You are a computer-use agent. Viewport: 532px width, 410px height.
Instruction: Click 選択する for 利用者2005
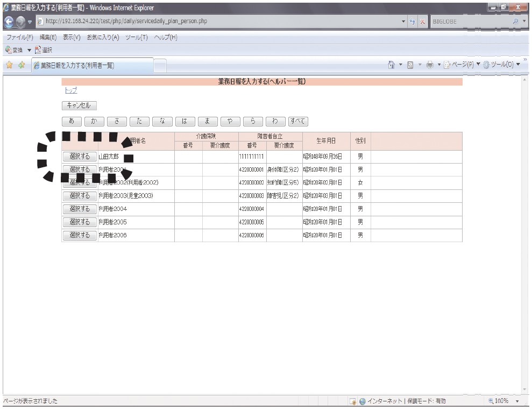[x=80, y=222]
